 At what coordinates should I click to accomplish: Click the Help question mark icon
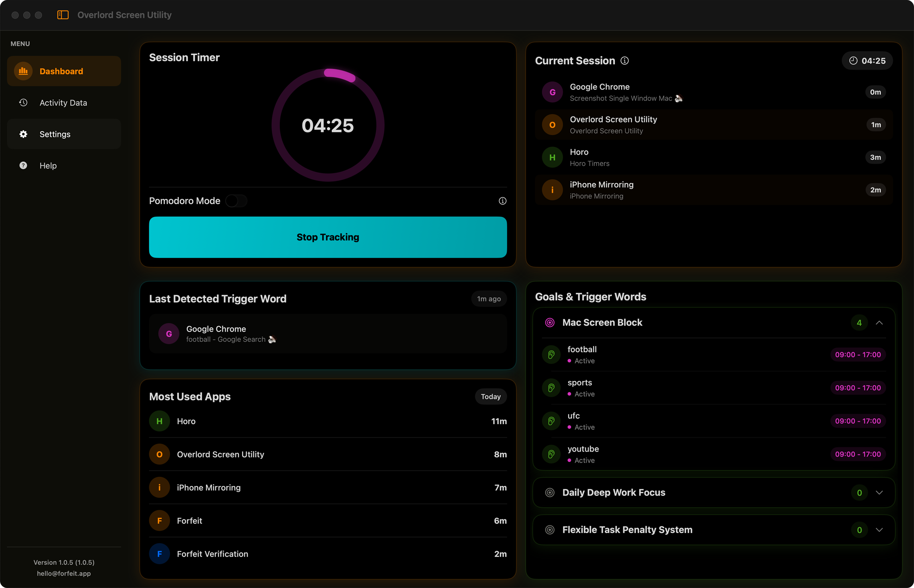(x=23, y=165)
